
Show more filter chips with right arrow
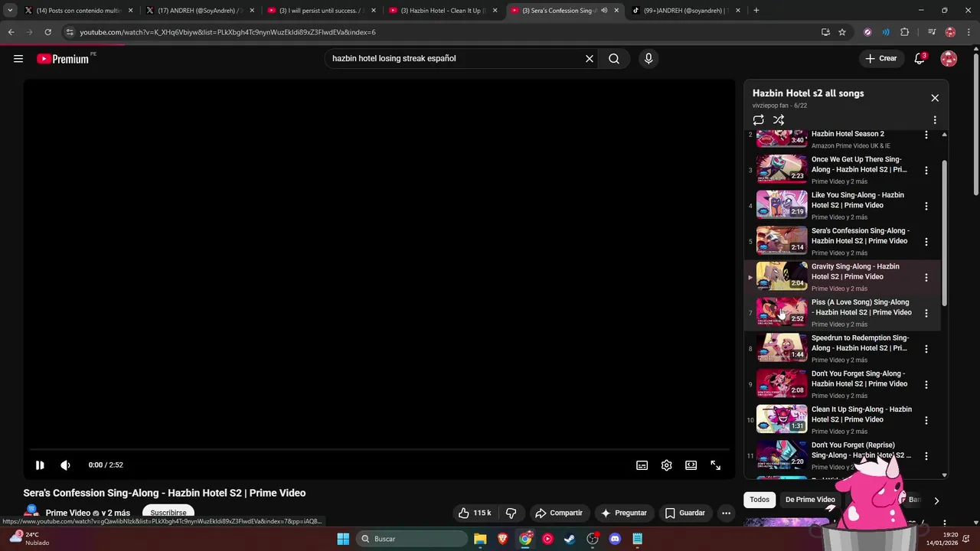936,500
